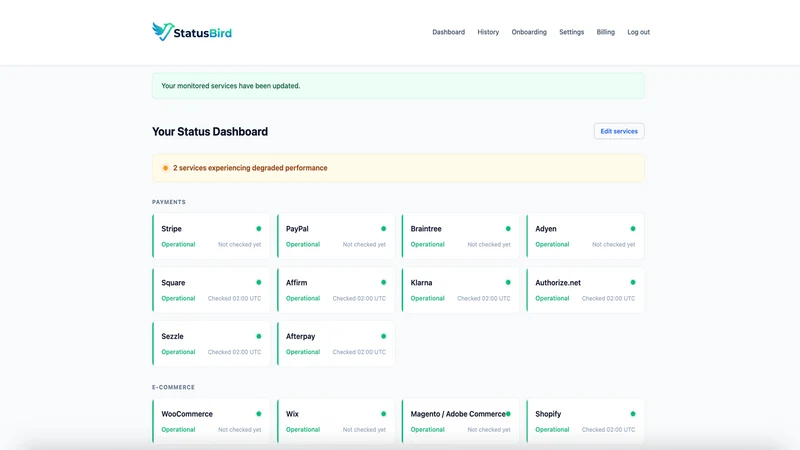Click the StatusBird bird logo

point(163,32)
